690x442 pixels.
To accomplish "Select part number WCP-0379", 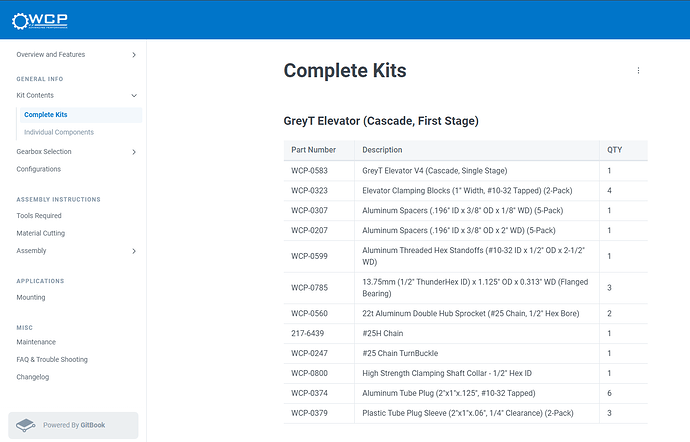I will click(x=309, y=413).
